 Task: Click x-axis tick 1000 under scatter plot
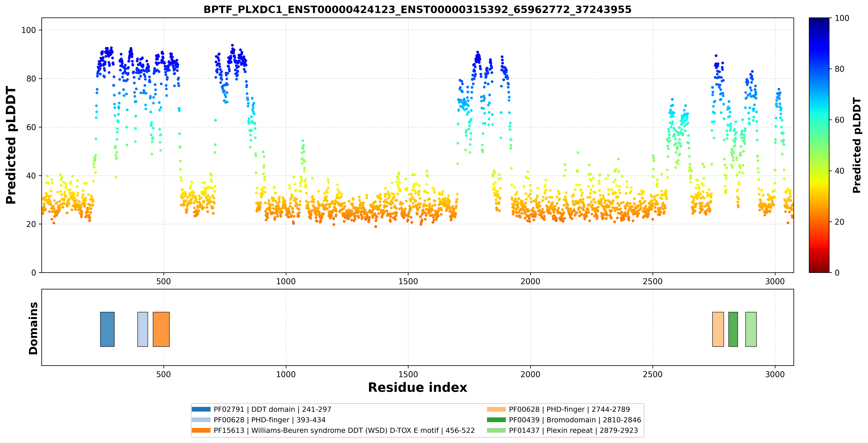(286, 281)
